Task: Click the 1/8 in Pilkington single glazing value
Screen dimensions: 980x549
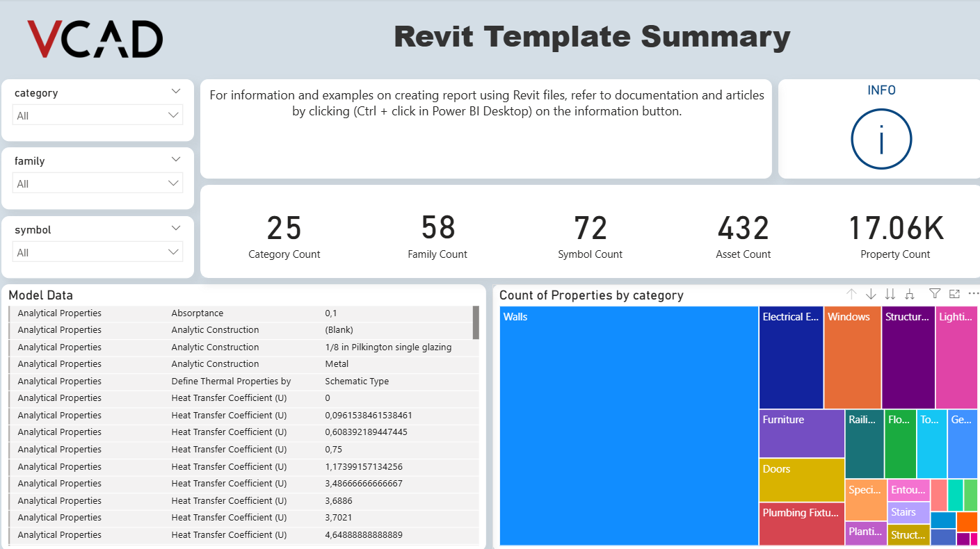Action: coord(388,347)
